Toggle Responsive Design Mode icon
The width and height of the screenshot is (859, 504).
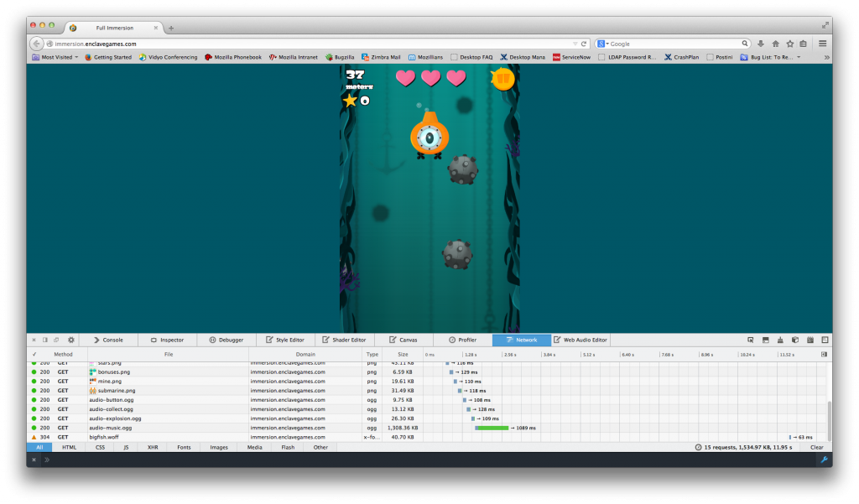click(x=825, y=340)
